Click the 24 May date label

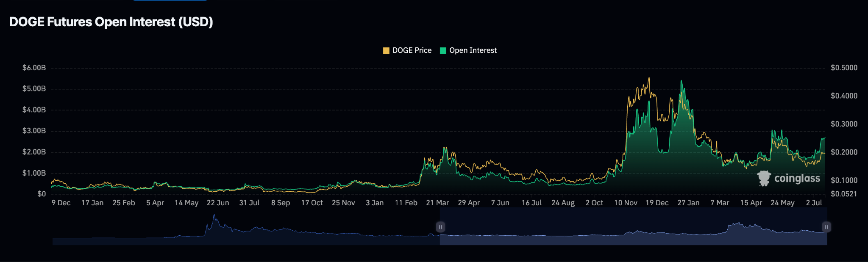[x=782, y=203]
